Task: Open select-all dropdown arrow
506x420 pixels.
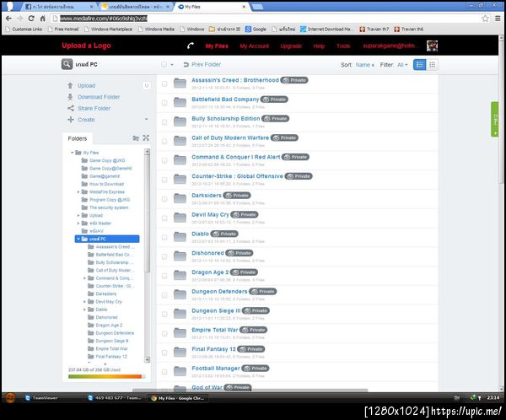Action: (x=172, y=65)
